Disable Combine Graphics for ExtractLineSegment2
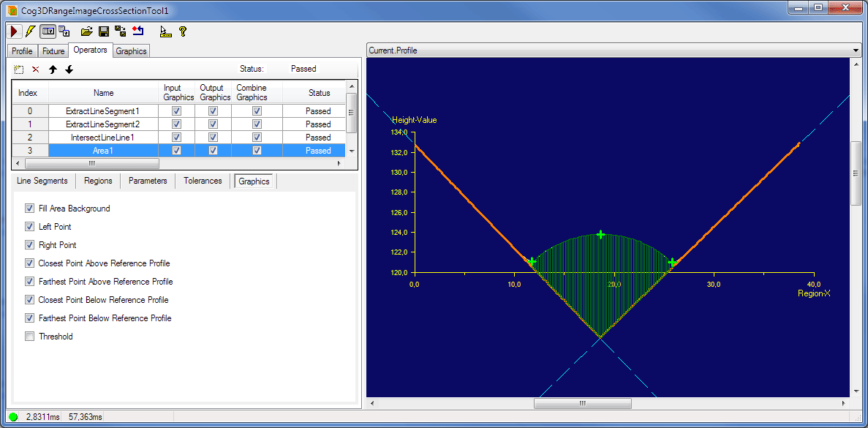This screenshot has height=428, width=868. (x=257, y=124)
